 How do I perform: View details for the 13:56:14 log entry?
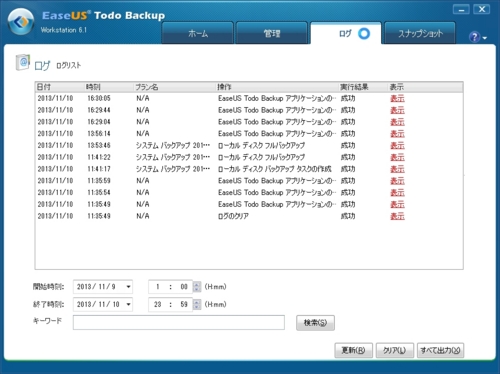(397, 134)
